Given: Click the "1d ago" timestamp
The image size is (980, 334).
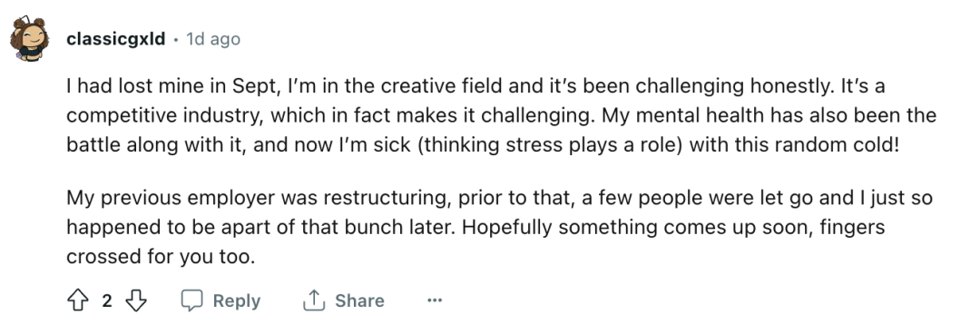Looking at the screenshot, I should 213,39.
